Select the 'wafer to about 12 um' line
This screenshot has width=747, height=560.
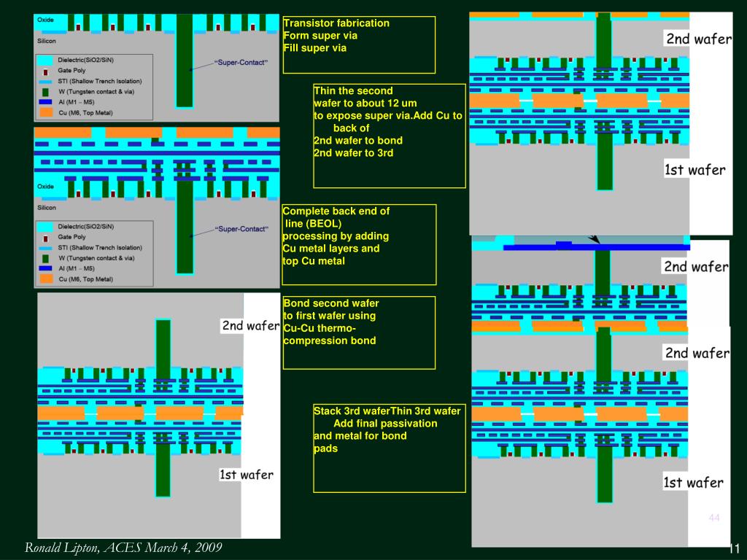tap(365, 104)
